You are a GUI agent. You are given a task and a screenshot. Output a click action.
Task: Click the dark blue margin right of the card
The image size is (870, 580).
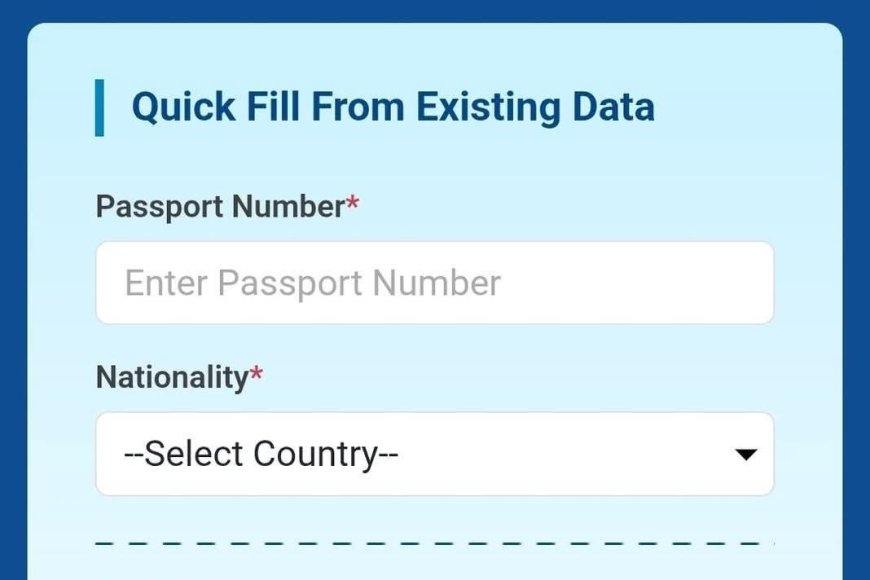(x=857, y=300)
